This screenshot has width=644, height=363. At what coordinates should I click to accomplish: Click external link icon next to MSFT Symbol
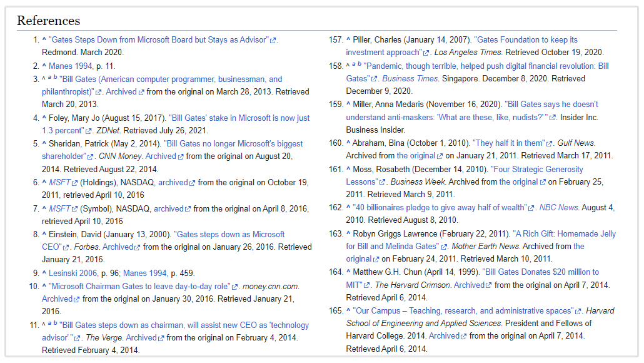[x=74, y=209]
